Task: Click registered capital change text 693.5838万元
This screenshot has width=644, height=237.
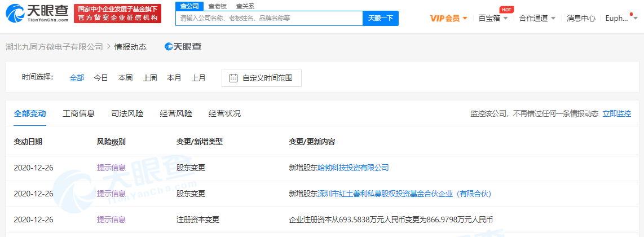Action: (x=391, y=220)
